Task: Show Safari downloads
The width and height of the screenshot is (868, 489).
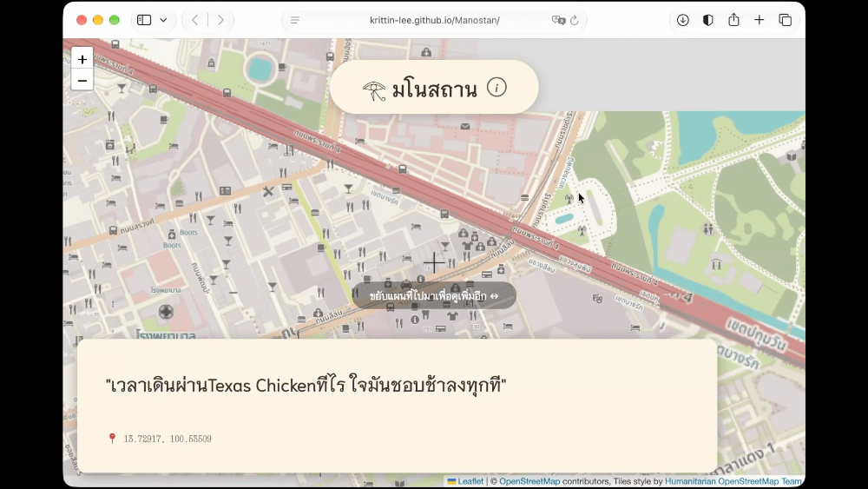Action: [x=682, y=20]
